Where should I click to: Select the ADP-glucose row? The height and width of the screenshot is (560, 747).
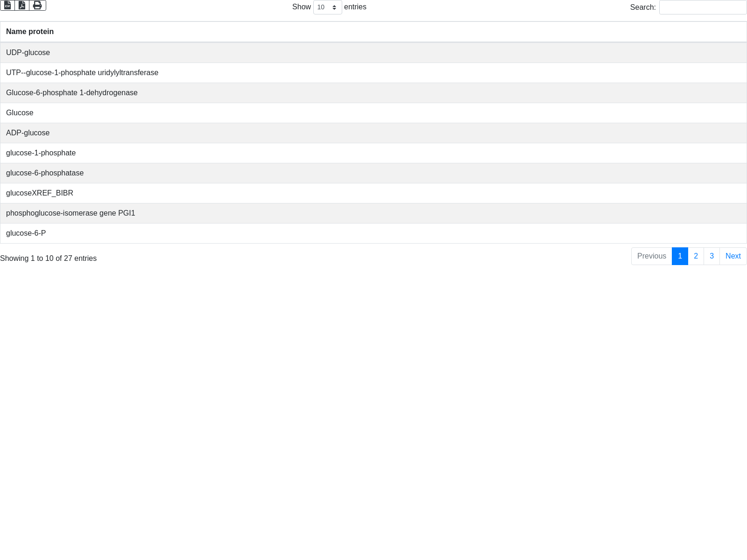(x=28, y=133)
